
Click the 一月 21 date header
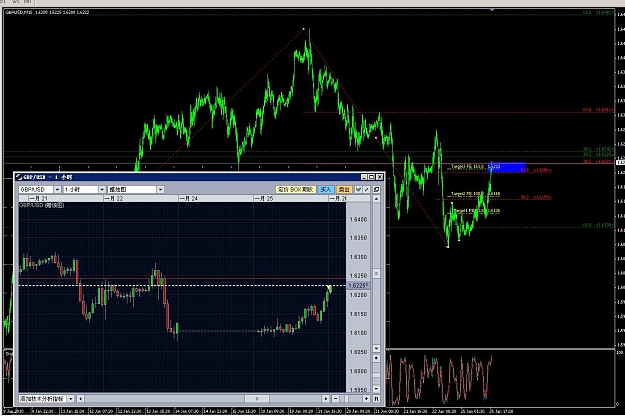[38, 198]
